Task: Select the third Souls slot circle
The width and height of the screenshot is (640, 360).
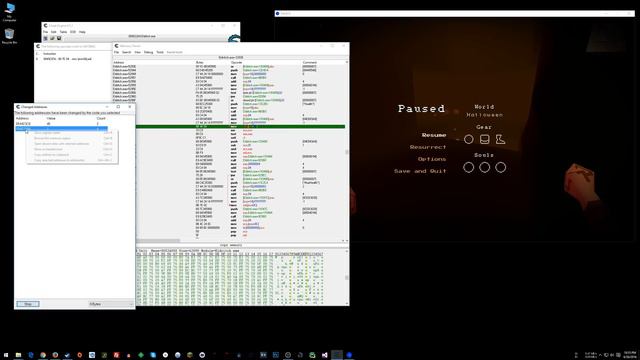Action: pyautogui.click(x=500, y=167)
